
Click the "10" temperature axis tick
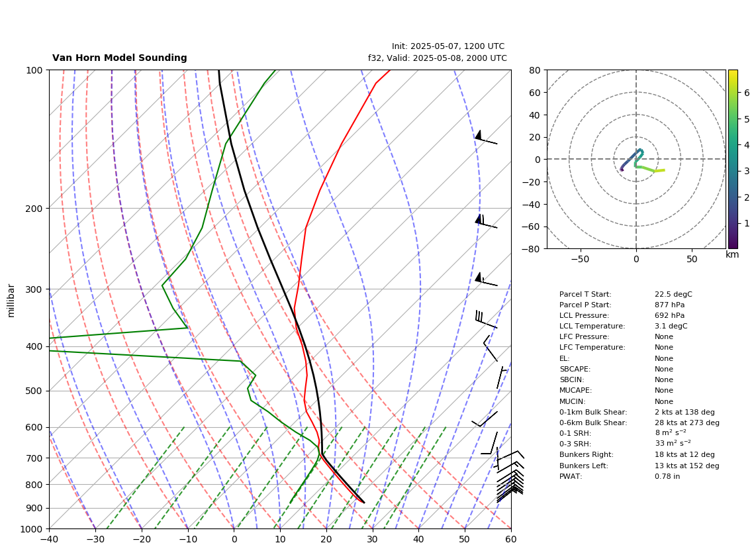click(280, 540)
